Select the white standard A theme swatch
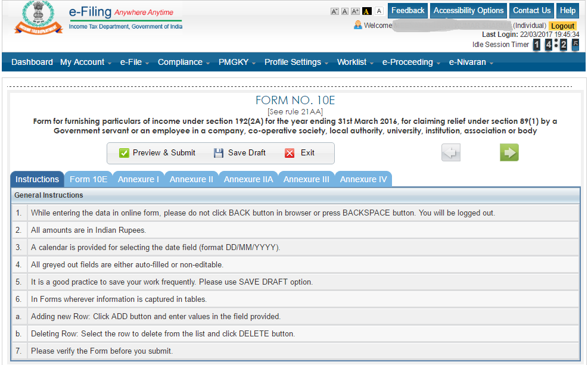 [x=379, y=11]
